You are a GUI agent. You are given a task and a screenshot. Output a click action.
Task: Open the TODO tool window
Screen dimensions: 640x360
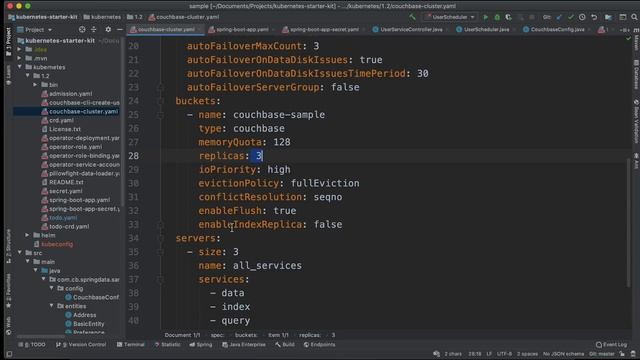coord(32,344)
